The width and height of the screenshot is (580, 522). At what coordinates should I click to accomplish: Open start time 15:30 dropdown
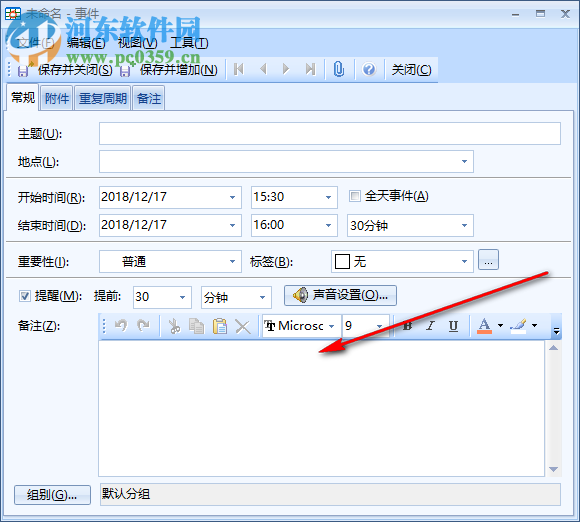pyautogui.click(x=328, y=197)
